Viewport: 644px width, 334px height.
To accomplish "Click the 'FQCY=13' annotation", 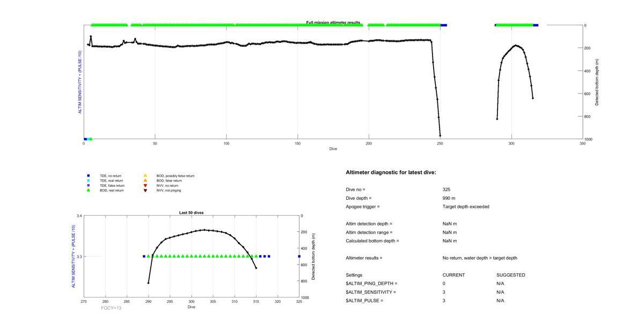I will pos(111,308).
